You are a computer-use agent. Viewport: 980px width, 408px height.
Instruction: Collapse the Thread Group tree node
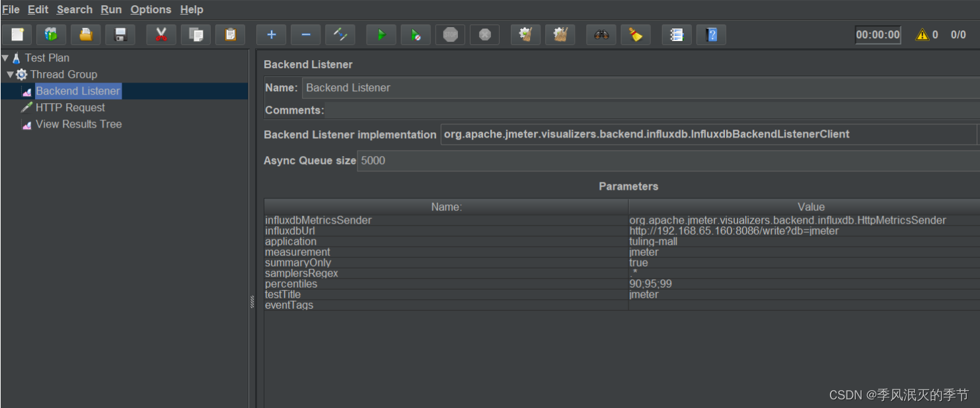click(x=10, y=75)
